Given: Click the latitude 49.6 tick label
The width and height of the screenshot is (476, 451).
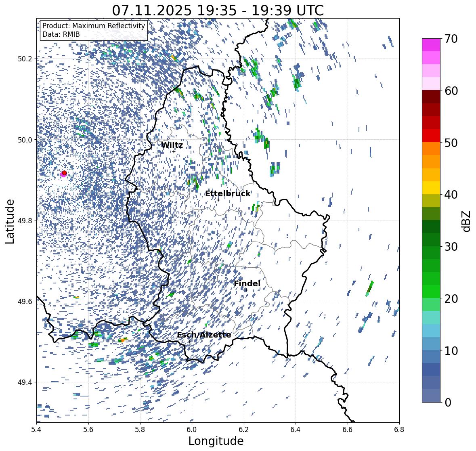Looking at the screenshot, I should pos(25,301).
